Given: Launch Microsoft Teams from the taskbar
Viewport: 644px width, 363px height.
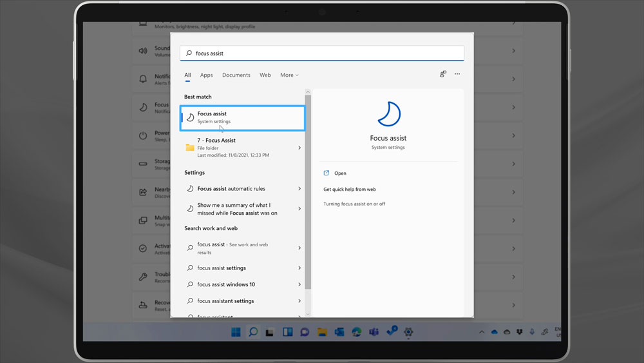Looking at the screenshot, I should click(374, 332).
